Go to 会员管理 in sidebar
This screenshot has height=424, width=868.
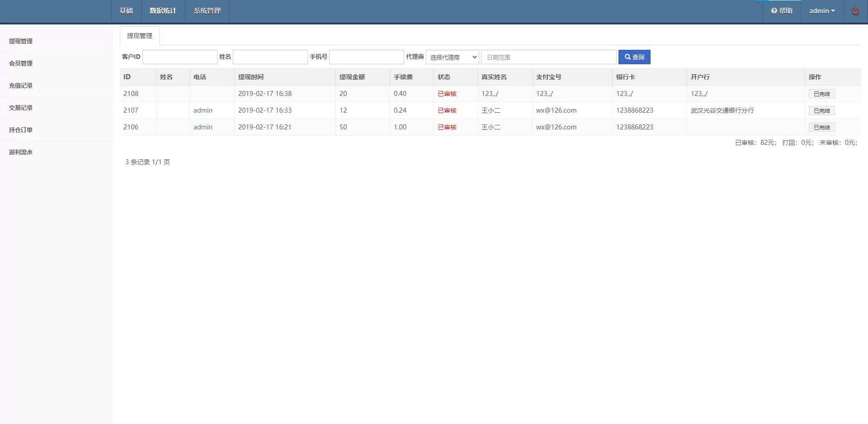21,63
